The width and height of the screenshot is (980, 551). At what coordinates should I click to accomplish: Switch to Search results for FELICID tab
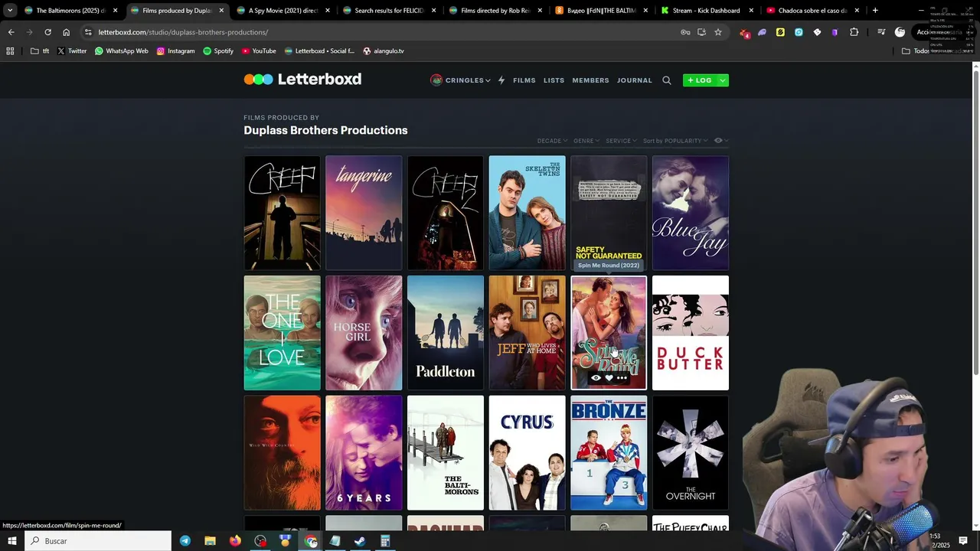click(x=389, y=11)
